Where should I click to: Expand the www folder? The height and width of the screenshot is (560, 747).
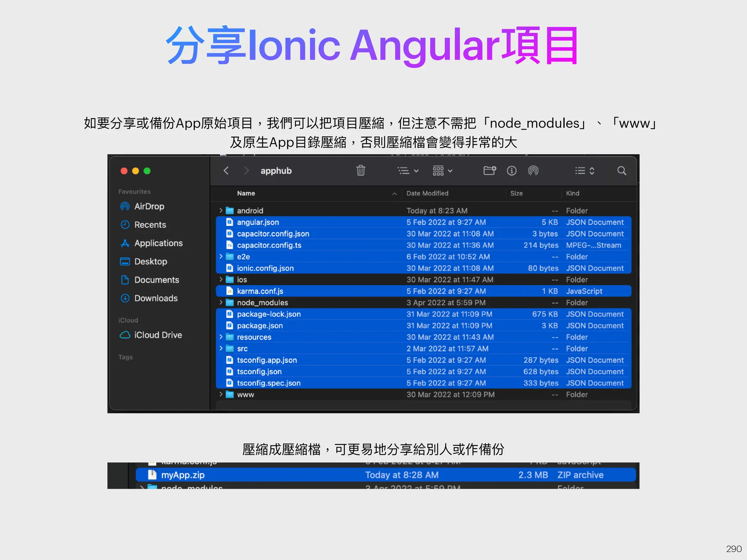coord(221,394)
